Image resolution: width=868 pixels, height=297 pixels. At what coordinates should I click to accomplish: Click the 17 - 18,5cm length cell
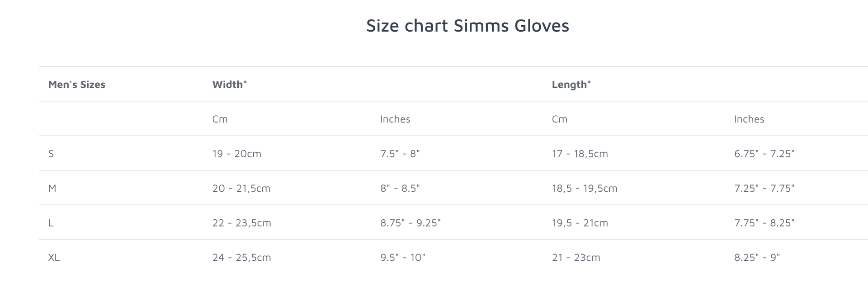580,154
